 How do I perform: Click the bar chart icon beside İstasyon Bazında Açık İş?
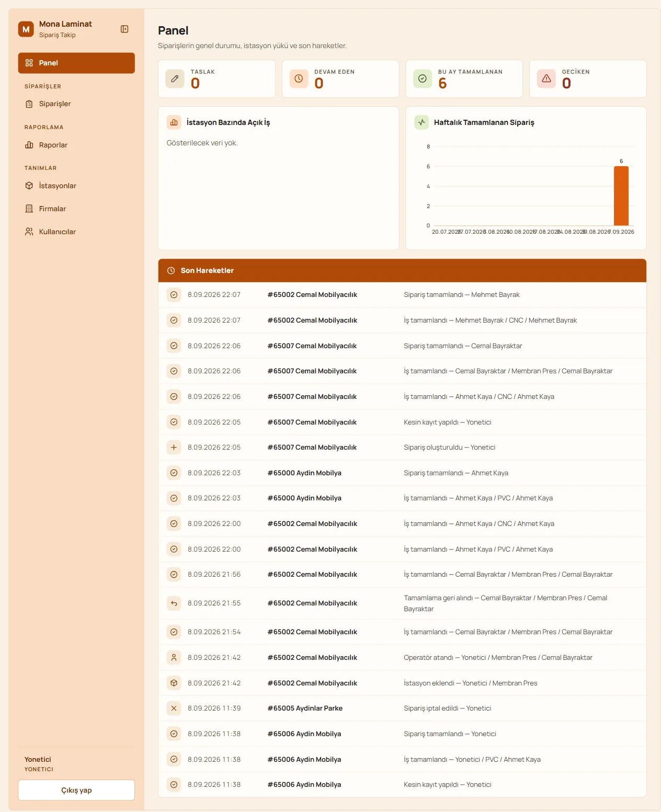point(174,122)
